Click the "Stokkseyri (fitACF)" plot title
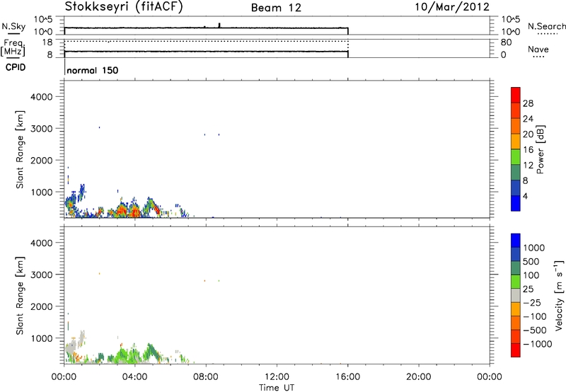Image resolution: width=566 pixels, height=392 pixels. (x=124, y=7)
